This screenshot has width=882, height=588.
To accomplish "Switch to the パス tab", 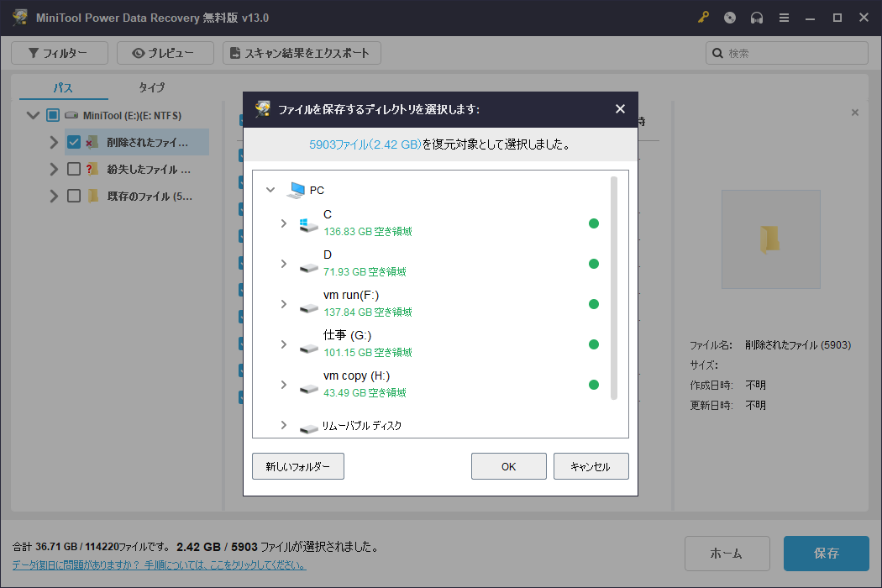I will [63, 87].
